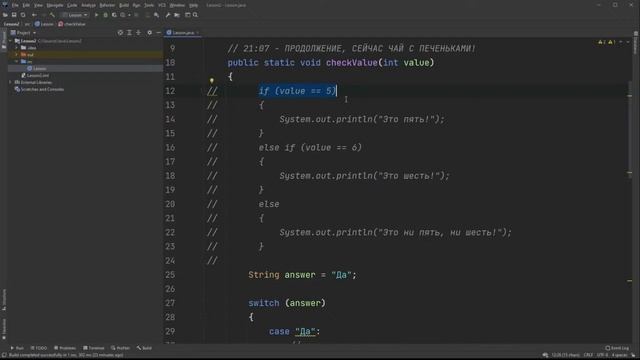
Task: Select Scratches and Consoles in tree
Action: point(39,89)
